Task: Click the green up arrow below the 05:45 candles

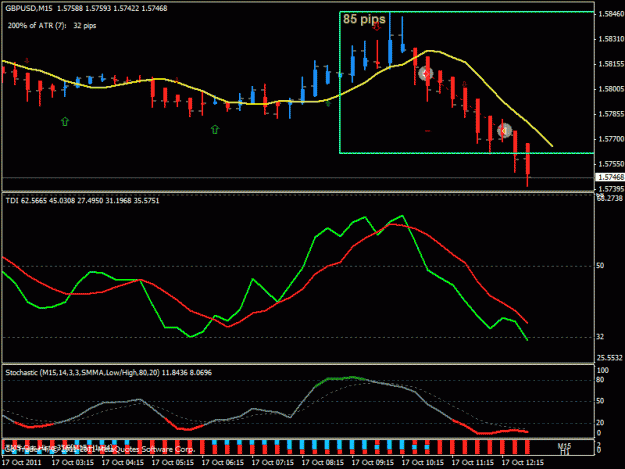Action: 215,129
